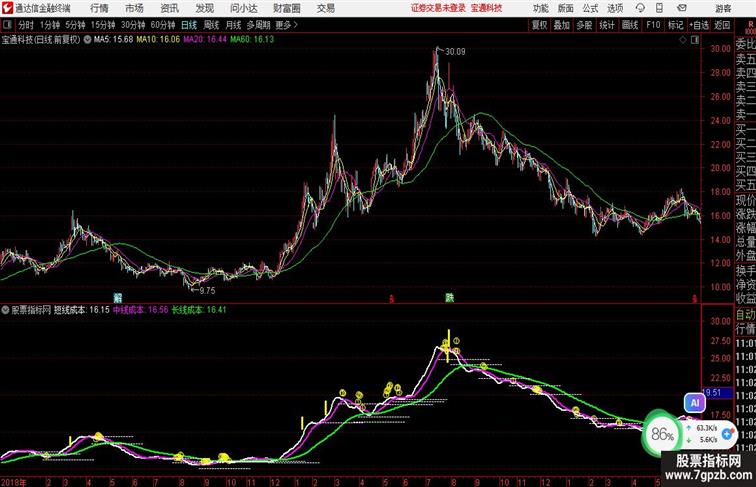Screen dimensions: 756x487
Task: Open the mail envelope icon in title bar
Action: [682, 8]
